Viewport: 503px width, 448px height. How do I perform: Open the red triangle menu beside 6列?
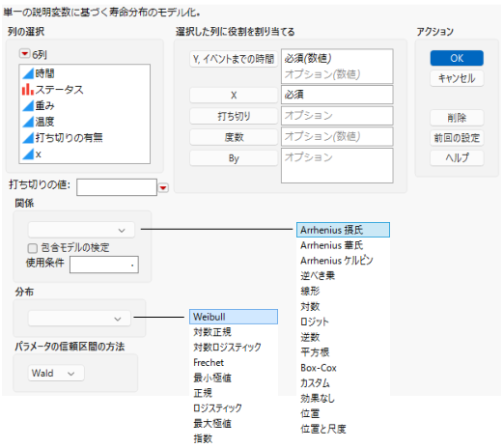(25, 53)
